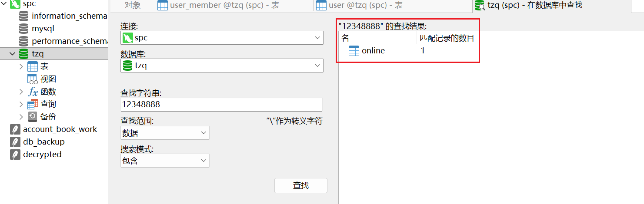The image size is (644, 204).
Task: Click the performance_schema database icon
Action: tap(24, 41)
